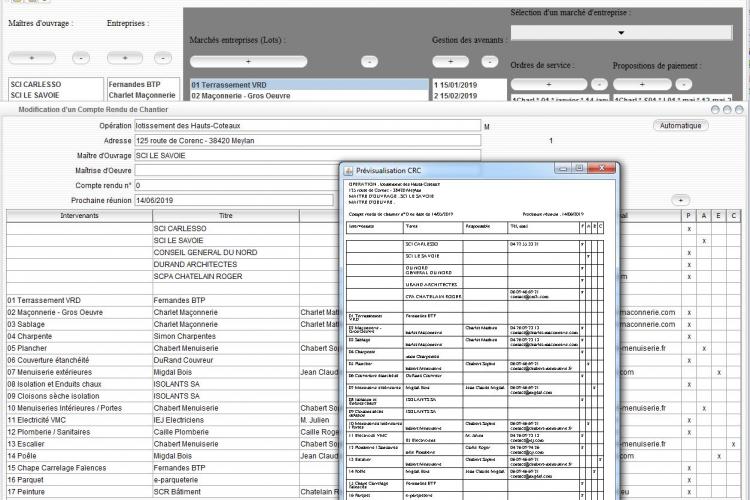Sort by Intervenants column header
Image resolution: width=750 pixels, height=500 pixels.
click(x=79, y=216)
